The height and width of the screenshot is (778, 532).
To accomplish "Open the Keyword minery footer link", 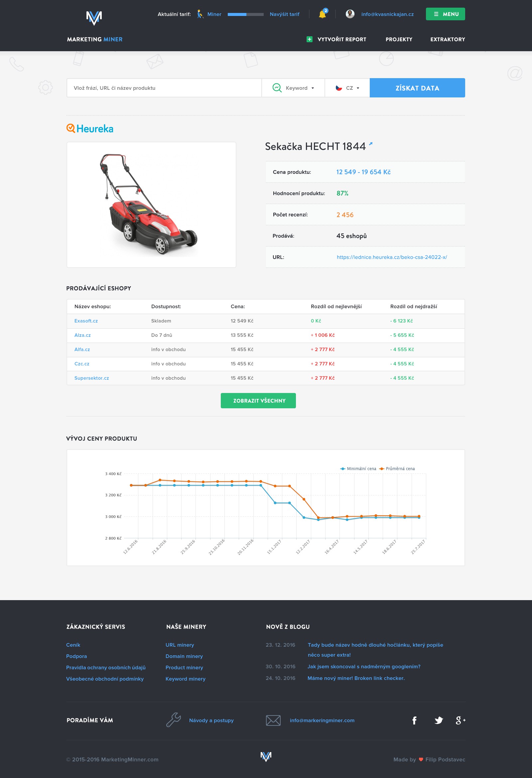I will click(x=186, y=679).
